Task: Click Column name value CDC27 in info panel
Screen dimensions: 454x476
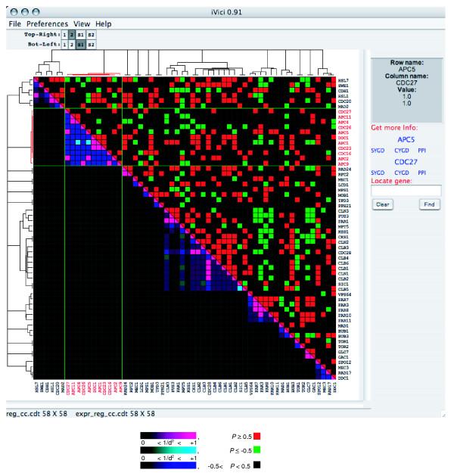Action: [x=406, y=83]
